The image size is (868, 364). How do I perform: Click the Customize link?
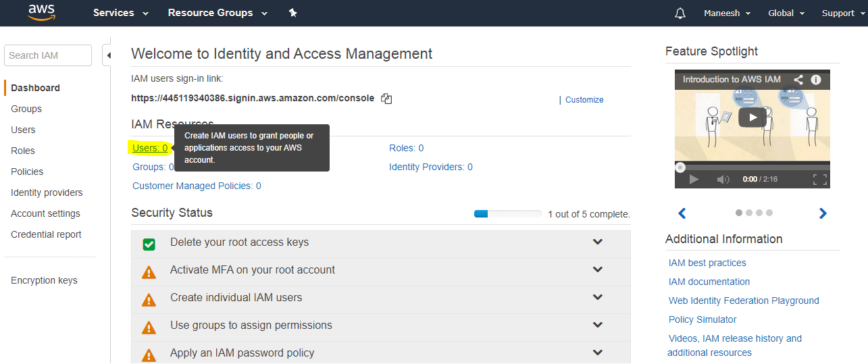[584, 100]
